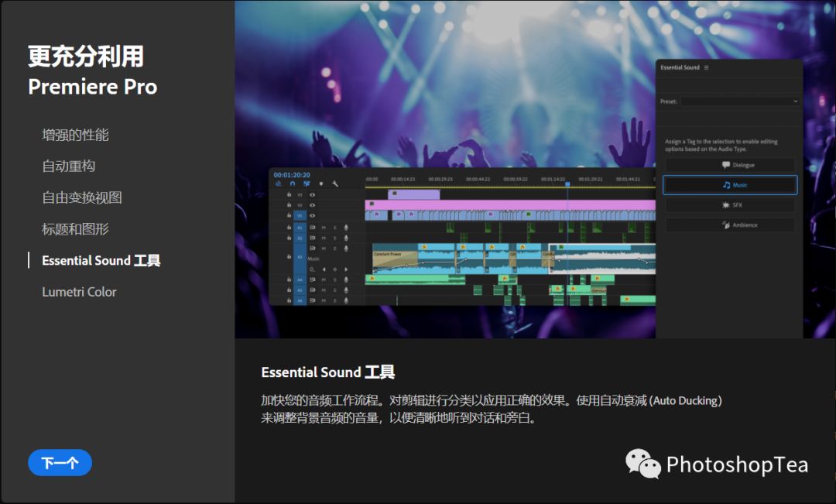Click the microphone voice-over icon on A1
The width and height of the screenshot is (836, 504).
(346, 227)
